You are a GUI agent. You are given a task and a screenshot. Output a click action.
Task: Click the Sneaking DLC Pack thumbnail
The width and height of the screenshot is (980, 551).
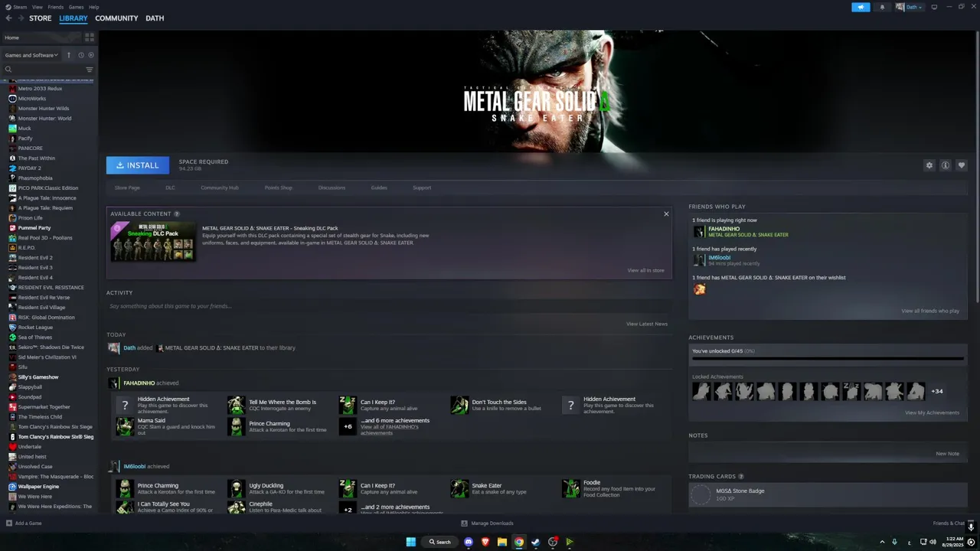click(153, 241)
